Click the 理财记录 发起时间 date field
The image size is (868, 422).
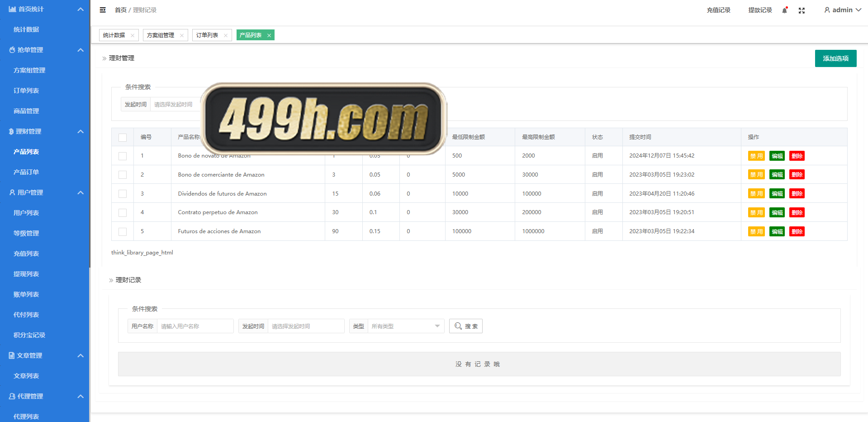[306, 326]
